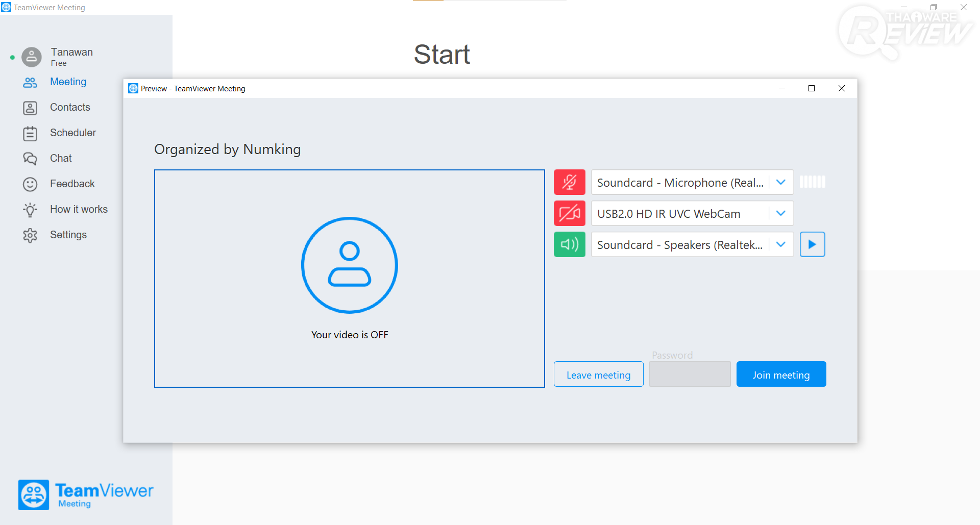Click the Feedback smiley icon
Image resolution: width=980 pixels, height=525 pixels.
(x=30, y=184)
